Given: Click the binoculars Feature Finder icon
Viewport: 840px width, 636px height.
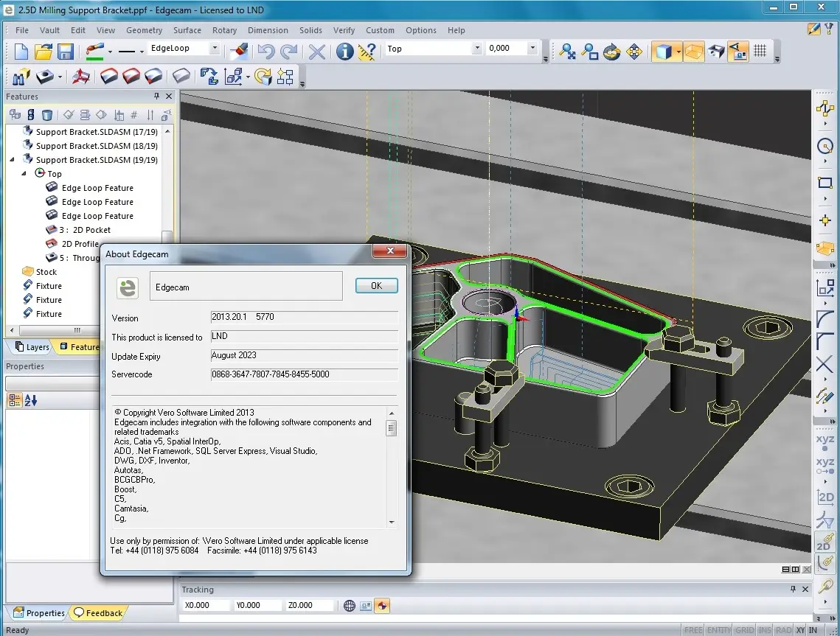Looking at the screenshot, I should (x=21, y=77).
